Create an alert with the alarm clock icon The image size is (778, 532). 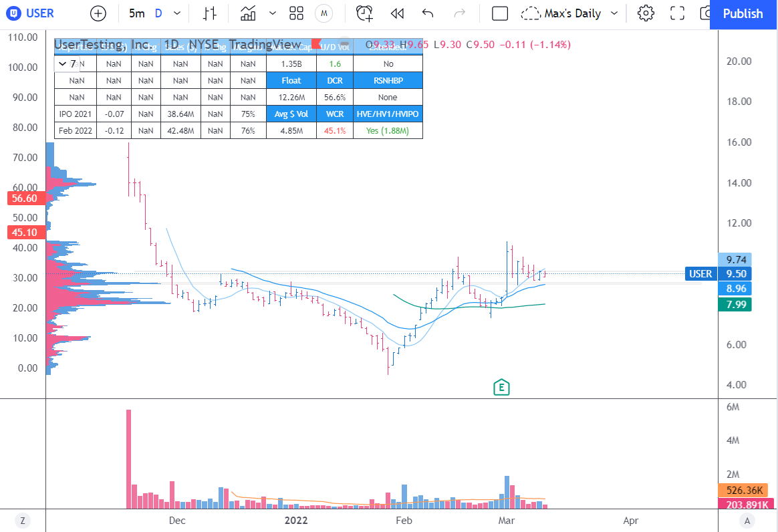coord(364,13)
